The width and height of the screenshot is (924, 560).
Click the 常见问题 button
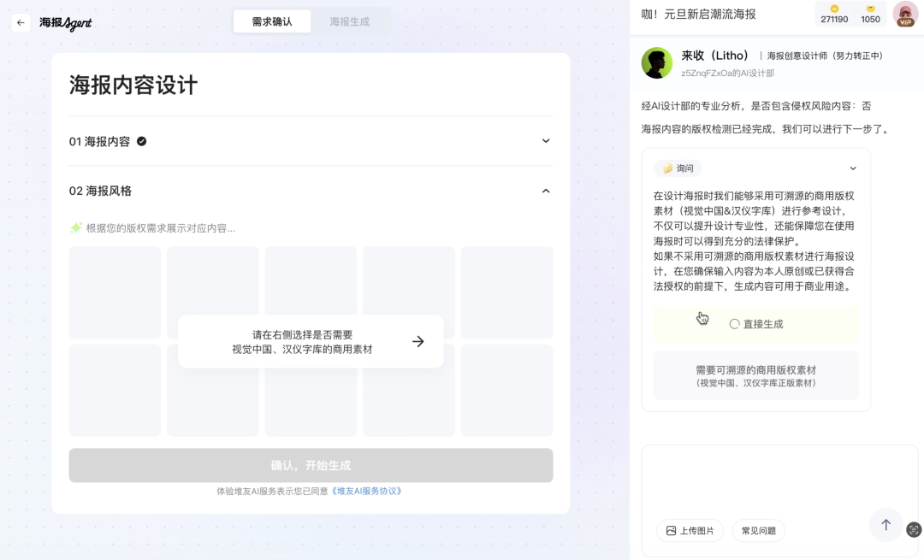758,531
